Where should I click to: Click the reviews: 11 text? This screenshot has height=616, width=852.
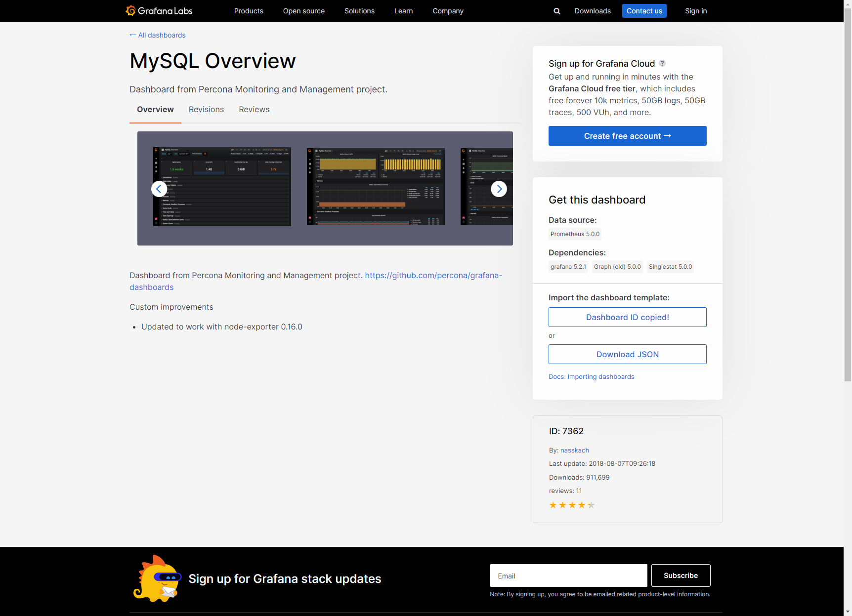pos(565,491)
